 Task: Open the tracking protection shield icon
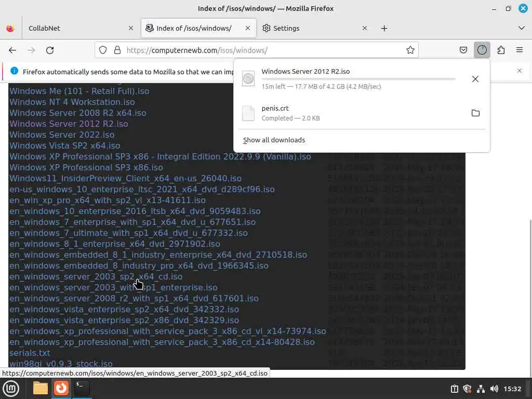(103, 50)
